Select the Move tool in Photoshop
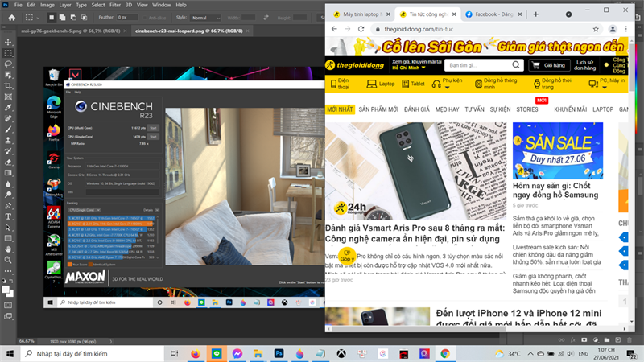644x362 pixels. click(8, 43)
